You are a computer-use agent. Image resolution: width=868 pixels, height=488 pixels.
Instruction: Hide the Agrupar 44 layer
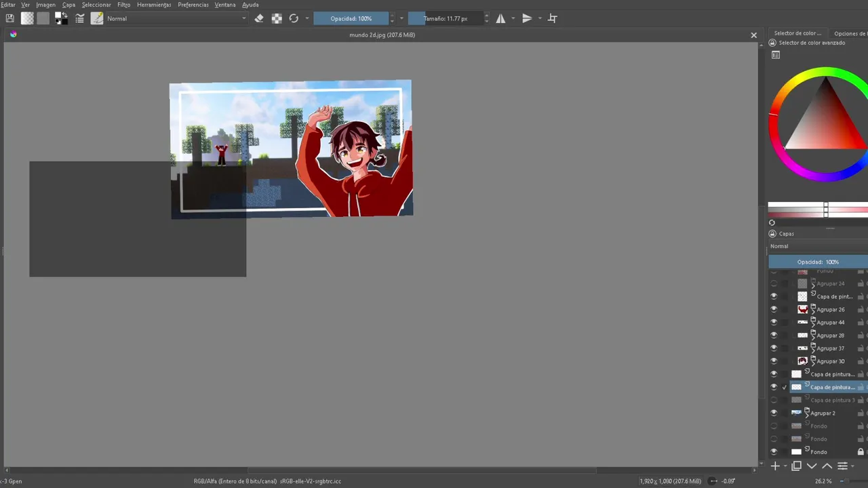[x=774, y=323]
